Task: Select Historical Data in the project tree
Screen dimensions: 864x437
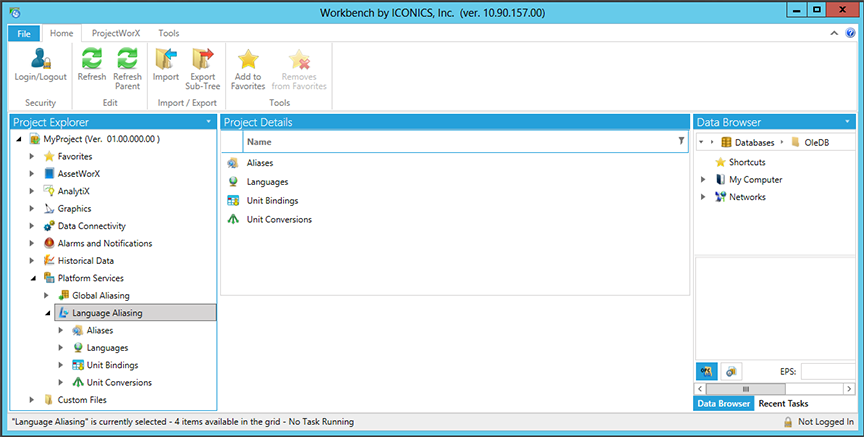Action: pos(91,261)
